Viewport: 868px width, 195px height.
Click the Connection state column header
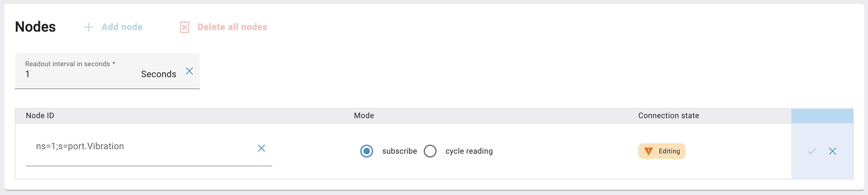[668, 116]
